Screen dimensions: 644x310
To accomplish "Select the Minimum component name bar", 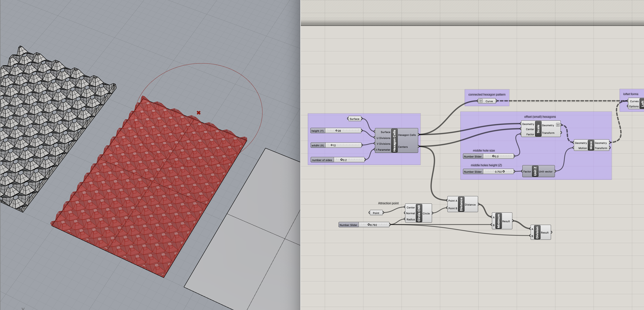I will [x=498, y=221].
